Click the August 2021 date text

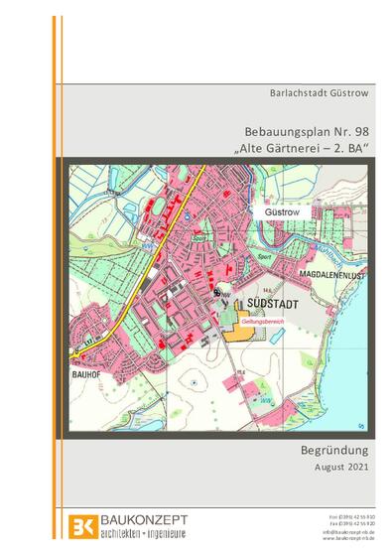[x=341, y=467]
